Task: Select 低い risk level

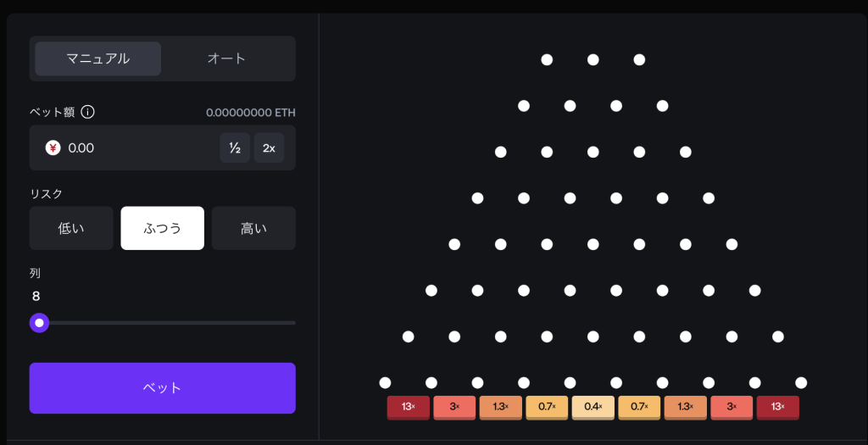Action: (x=71, y=228)
